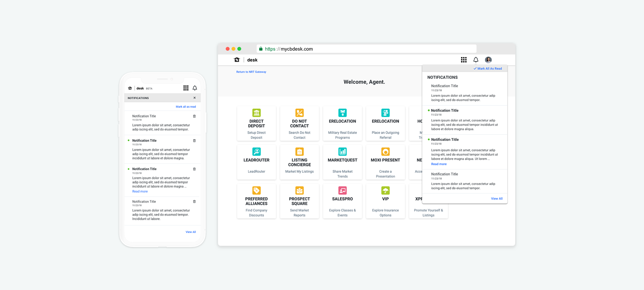Click 'Read more' in the desktop notifications panel

point(439,164)
